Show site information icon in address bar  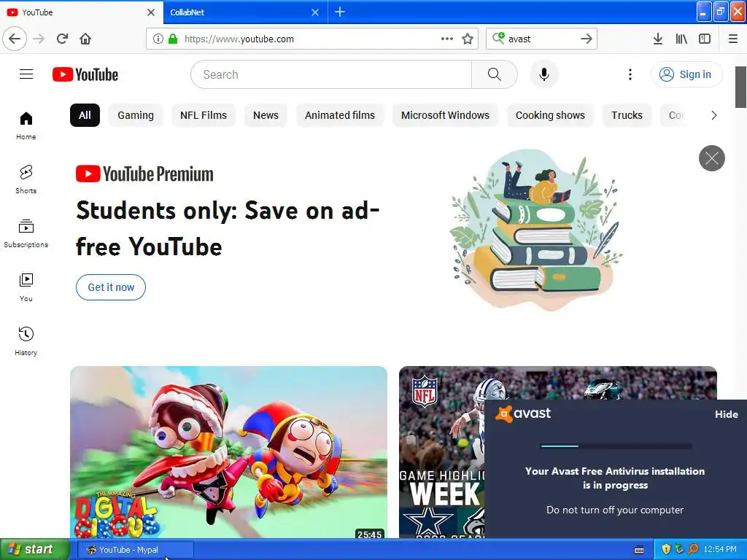158,39
